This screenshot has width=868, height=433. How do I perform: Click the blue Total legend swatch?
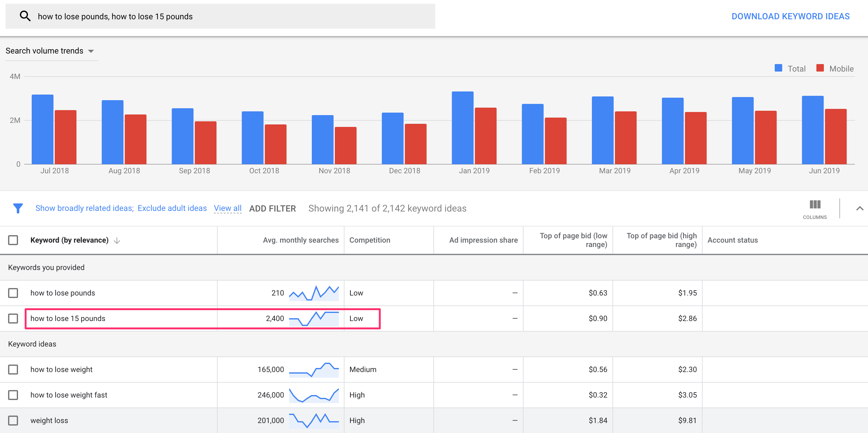(778, 68)
